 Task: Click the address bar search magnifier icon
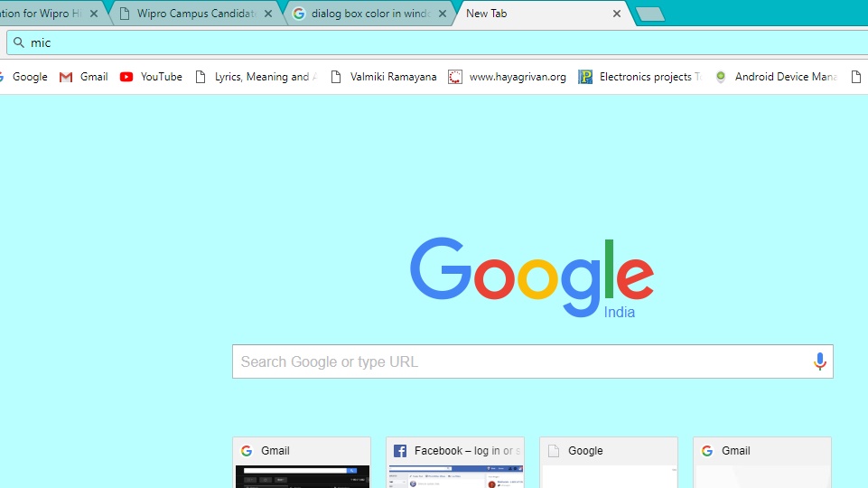(19, 42)
